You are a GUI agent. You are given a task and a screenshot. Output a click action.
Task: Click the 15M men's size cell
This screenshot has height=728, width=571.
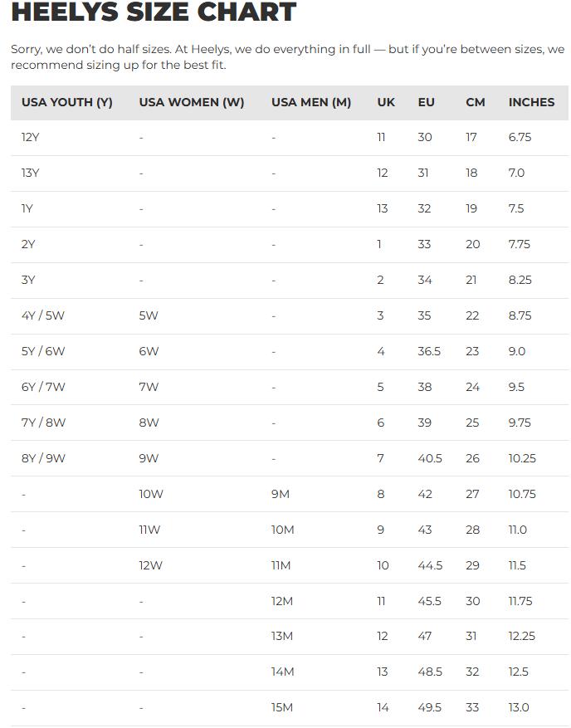[282, 707]
